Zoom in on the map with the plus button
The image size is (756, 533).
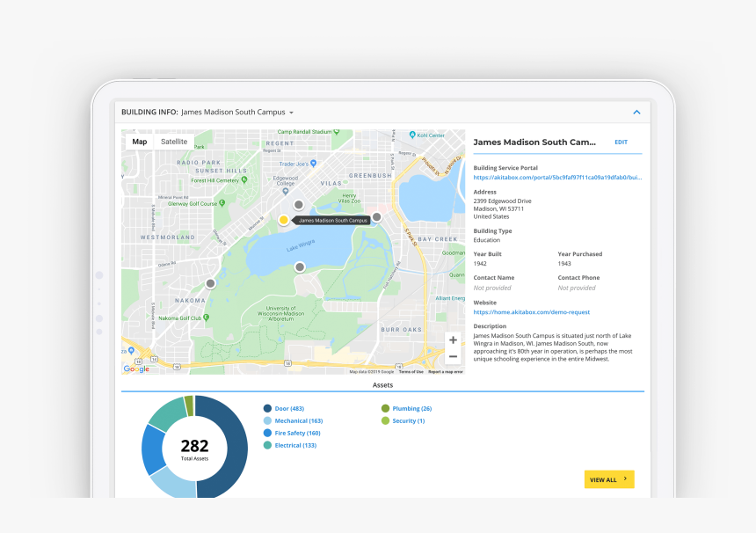454,340
